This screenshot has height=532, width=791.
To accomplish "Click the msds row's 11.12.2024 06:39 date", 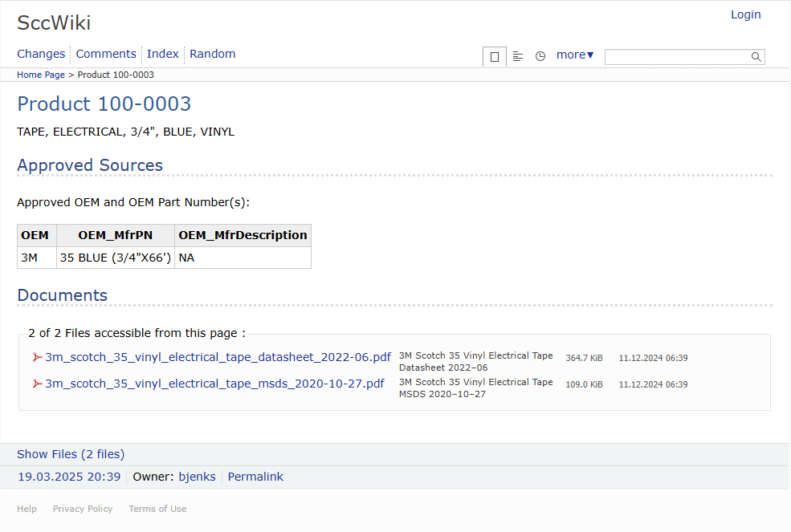I will point(654,384).
